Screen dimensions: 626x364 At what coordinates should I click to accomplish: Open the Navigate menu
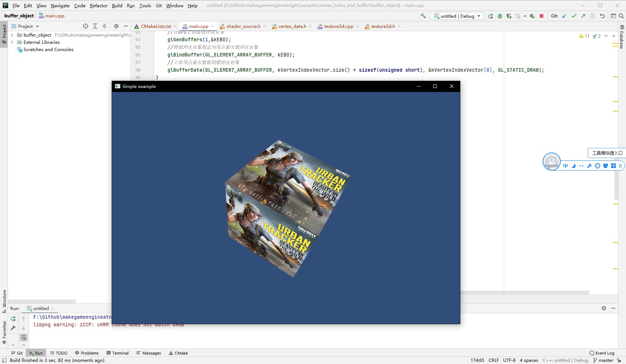tap(60, 5)
